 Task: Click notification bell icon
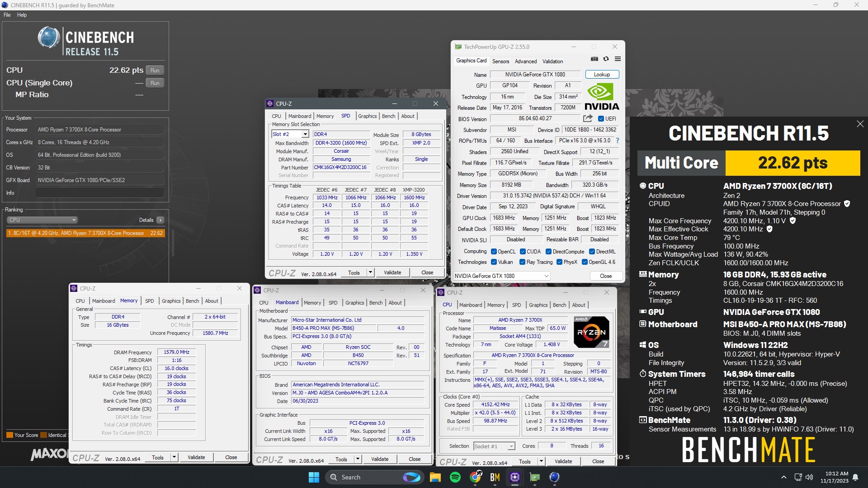point(855,477)
